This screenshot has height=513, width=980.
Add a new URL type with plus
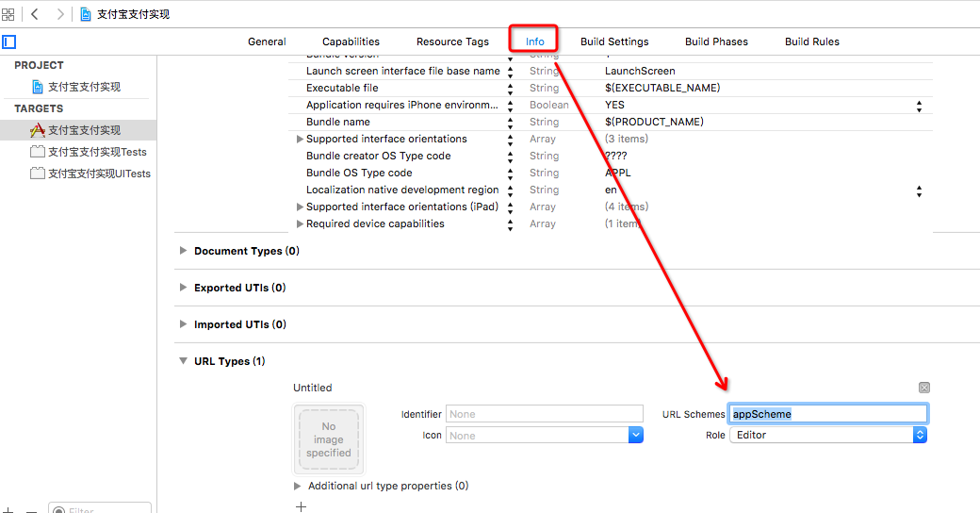pyautogui.click(x=301, y=506)
